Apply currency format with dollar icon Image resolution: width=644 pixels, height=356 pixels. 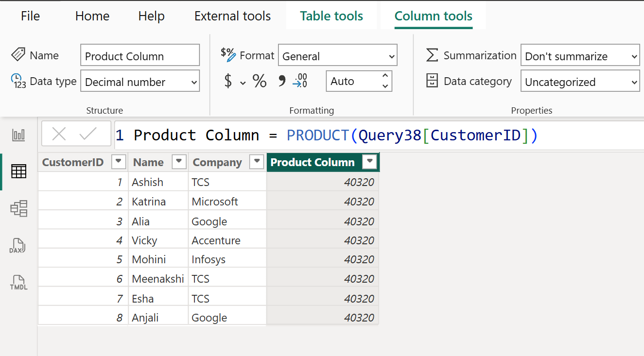[x=229, y=81]
